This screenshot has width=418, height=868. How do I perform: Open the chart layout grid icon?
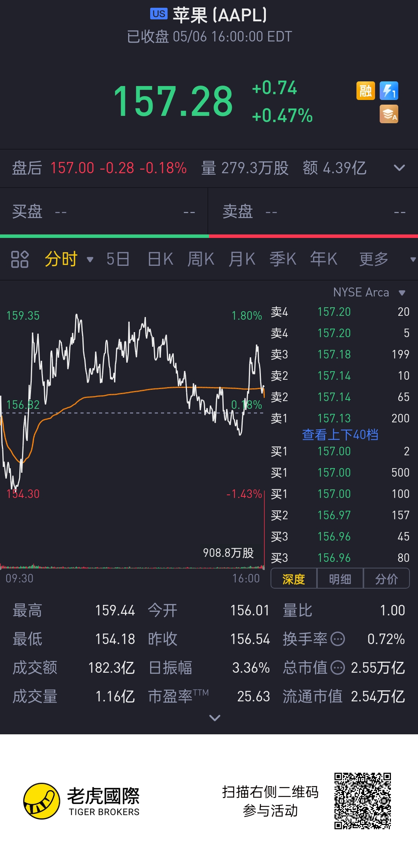click(20, 259)
